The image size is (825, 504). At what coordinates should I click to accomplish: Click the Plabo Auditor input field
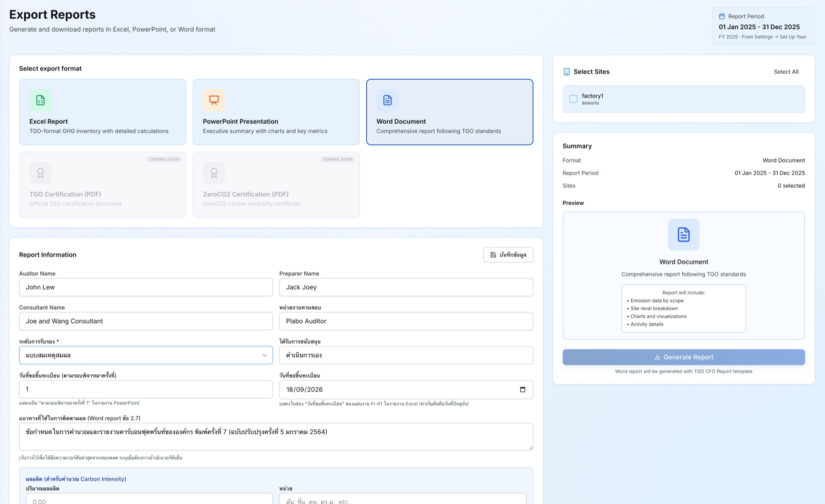[x=406, y=321]
